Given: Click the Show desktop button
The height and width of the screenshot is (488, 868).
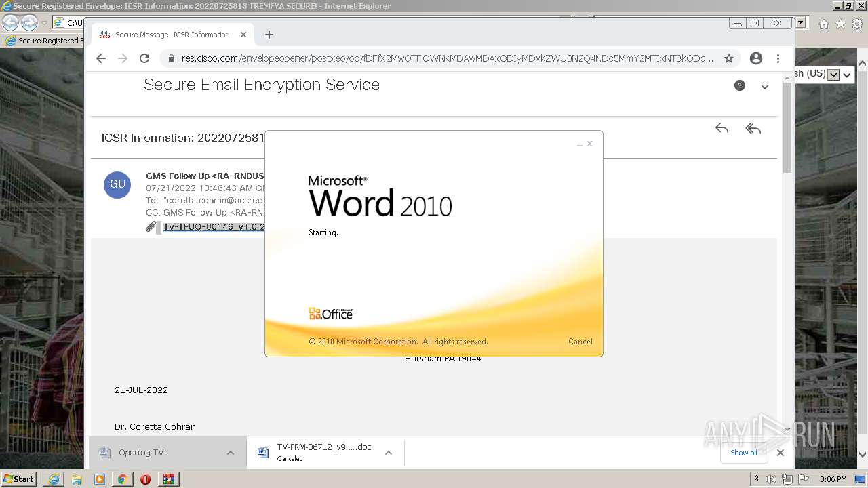Looking at the screenshot, I should (x=860, y=479).
